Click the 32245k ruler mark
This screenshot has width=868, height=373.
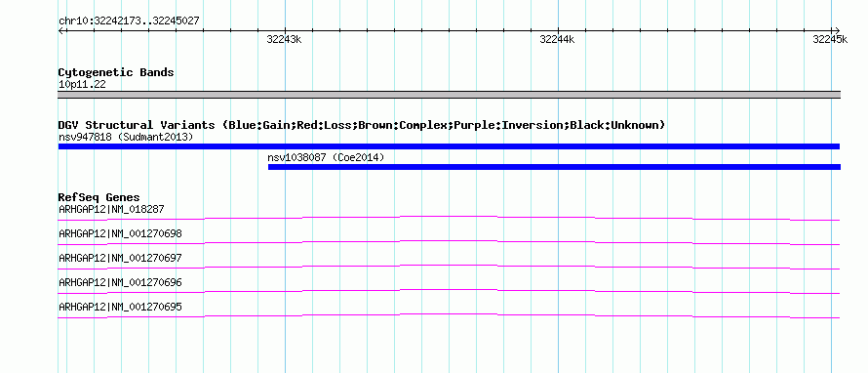(830, 39)
